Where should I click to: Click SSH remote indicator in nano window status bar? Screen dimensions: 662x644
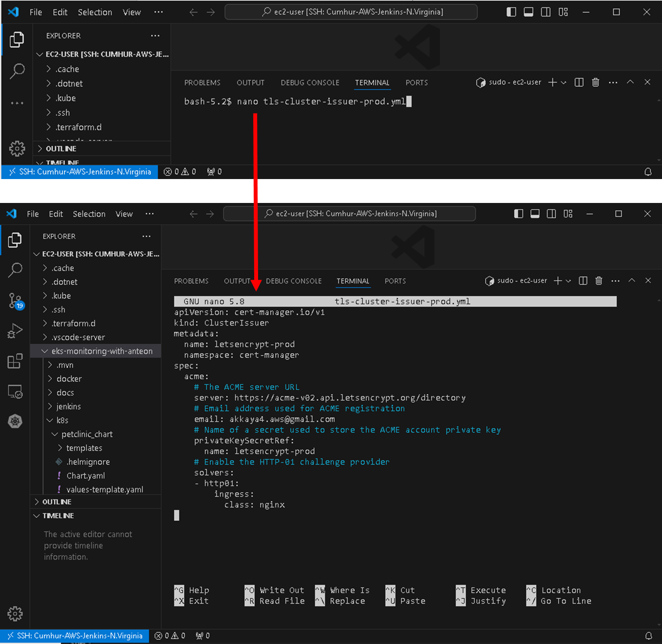(75, 636)
